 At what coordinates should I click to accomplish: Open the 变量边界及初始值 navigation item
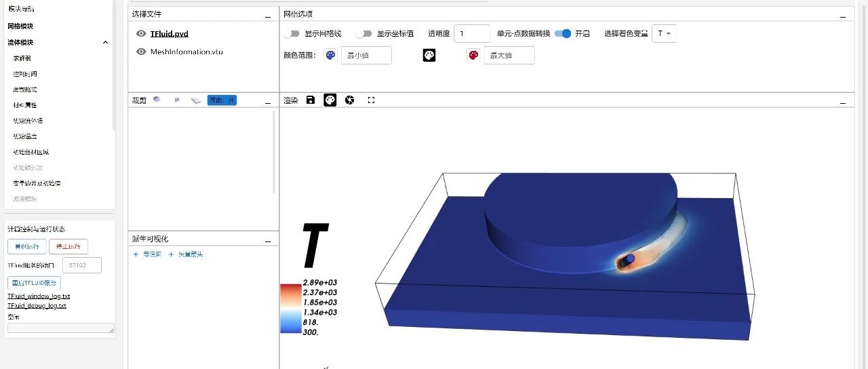(37, 183)
